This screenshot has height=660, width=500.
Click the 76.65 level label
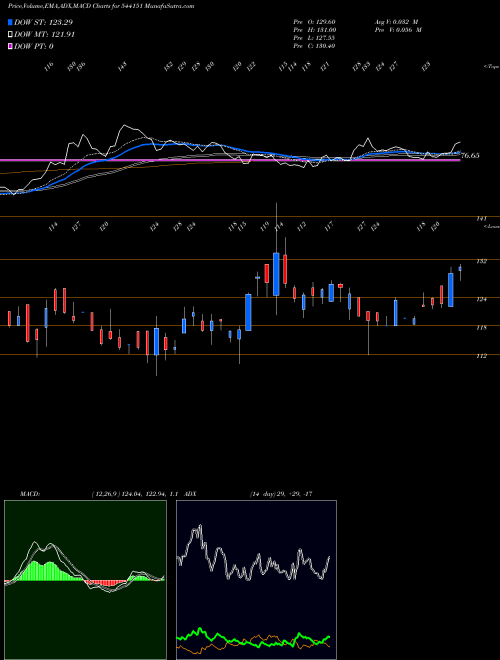[x=470, y=156]
